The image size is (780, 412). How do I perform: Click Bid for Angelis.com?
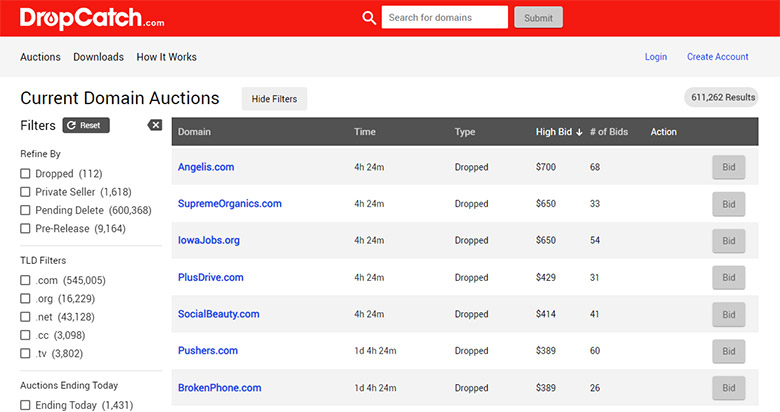click(x=729, y=167)
